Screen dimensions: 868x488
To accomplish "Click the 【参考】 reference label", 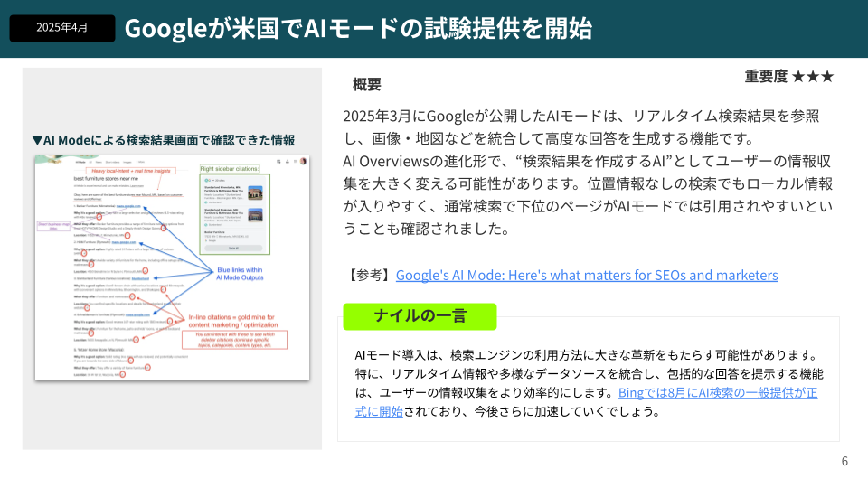I will (x=368, y=275).
